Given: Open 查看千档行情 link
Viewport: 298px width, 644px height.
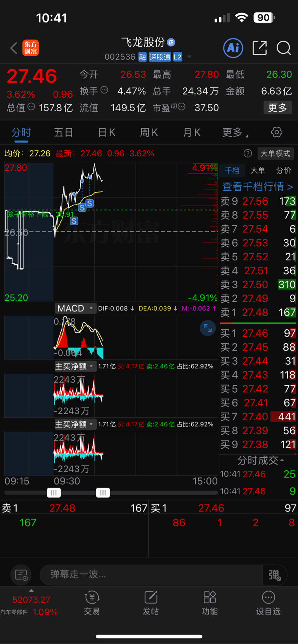Looking at the screenshot, I should click(257, 187).
